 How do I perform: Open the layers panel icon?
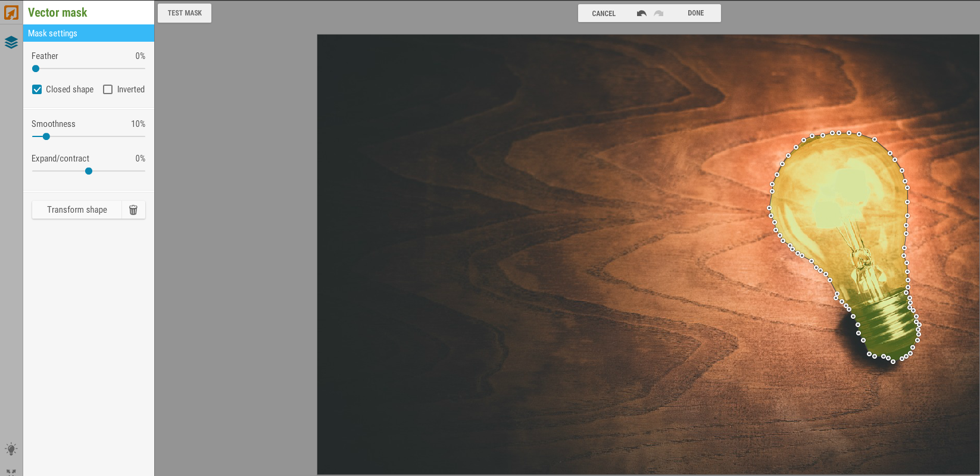point(11,42)
